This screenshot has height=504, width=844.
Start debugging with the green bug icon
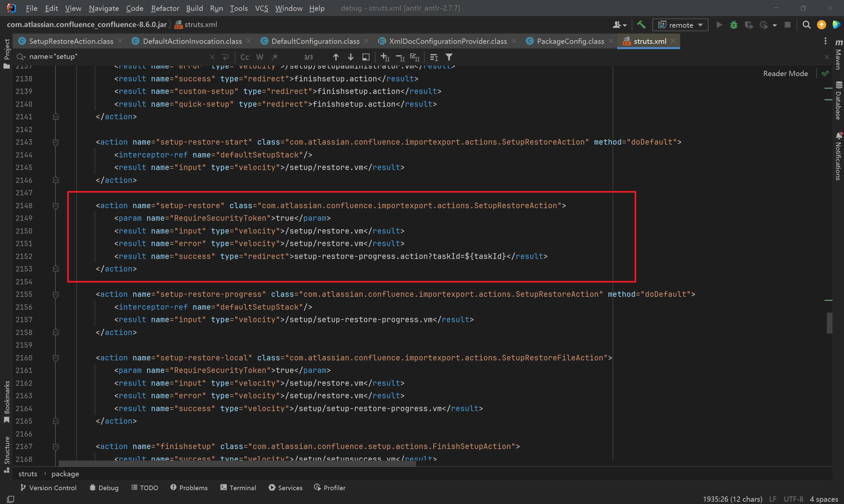(734, 25)
